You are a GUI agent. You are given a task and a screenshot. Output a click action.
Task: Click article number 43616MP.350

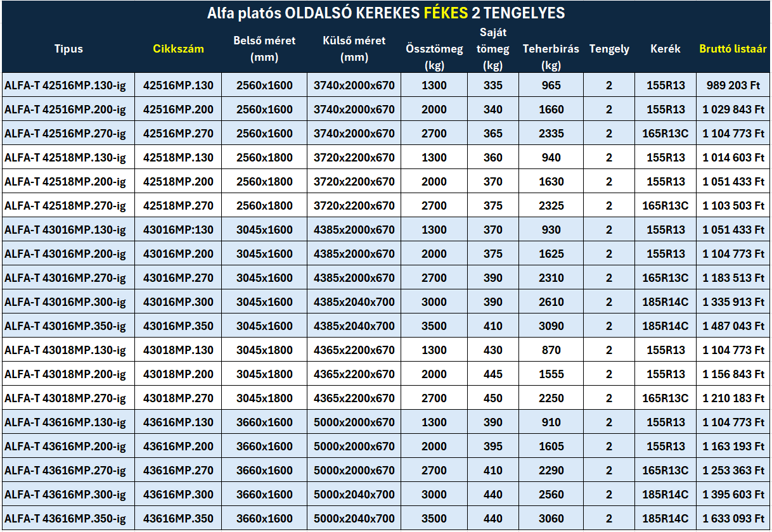point(179,519)
